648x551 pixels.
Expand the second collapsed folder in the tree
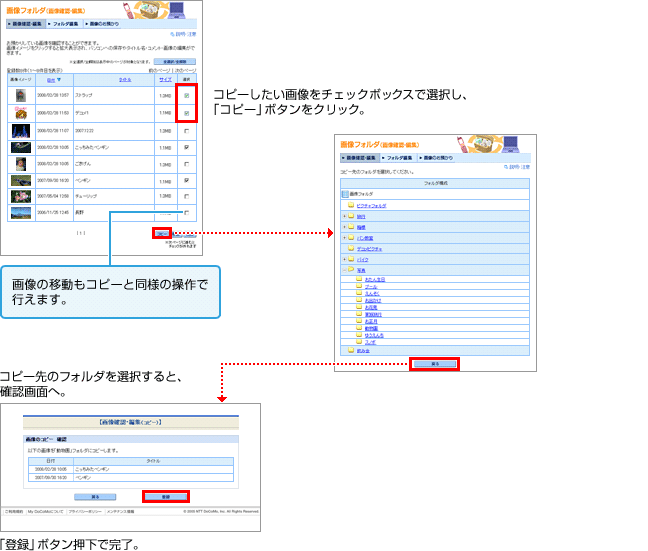coord(344,227)
